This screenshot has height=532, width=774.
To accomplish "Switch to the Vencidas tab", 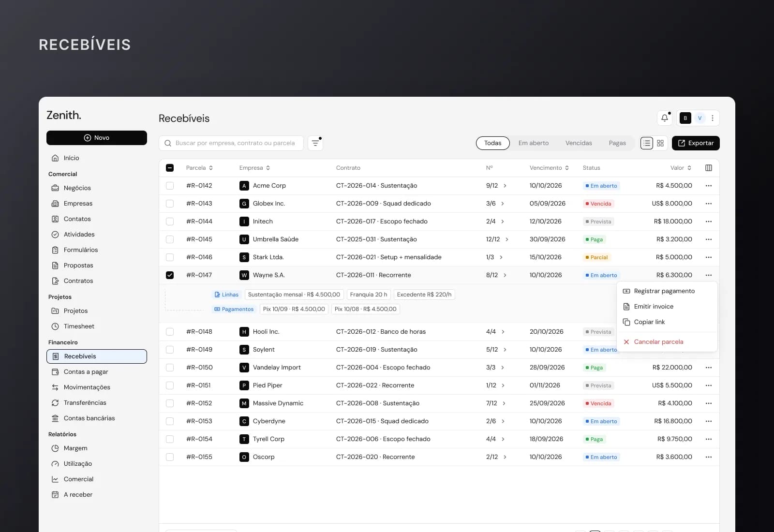I will coord(579,143).
